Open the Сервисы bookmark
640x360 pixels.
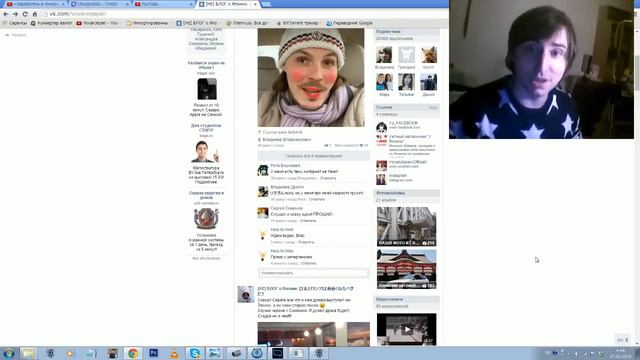[15, 23]
